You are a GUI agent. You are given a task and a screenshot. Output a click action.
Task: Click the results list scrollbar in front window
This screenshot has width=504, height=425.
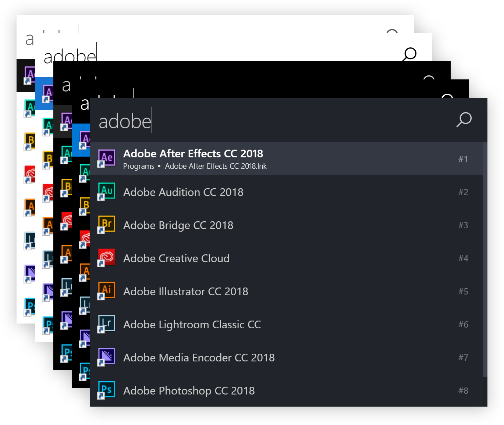pos(485,259)
